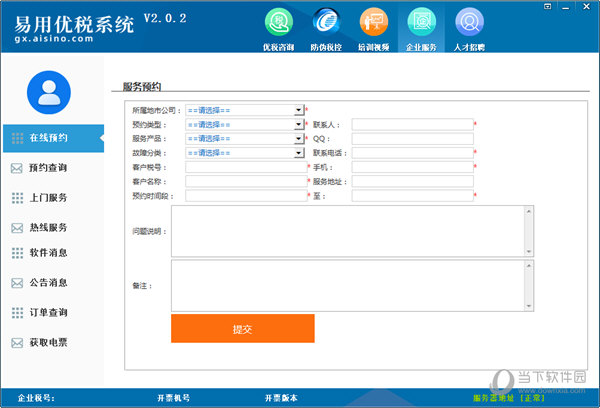Click 问题说明 scrollbar down arrow

pos(529,251)
